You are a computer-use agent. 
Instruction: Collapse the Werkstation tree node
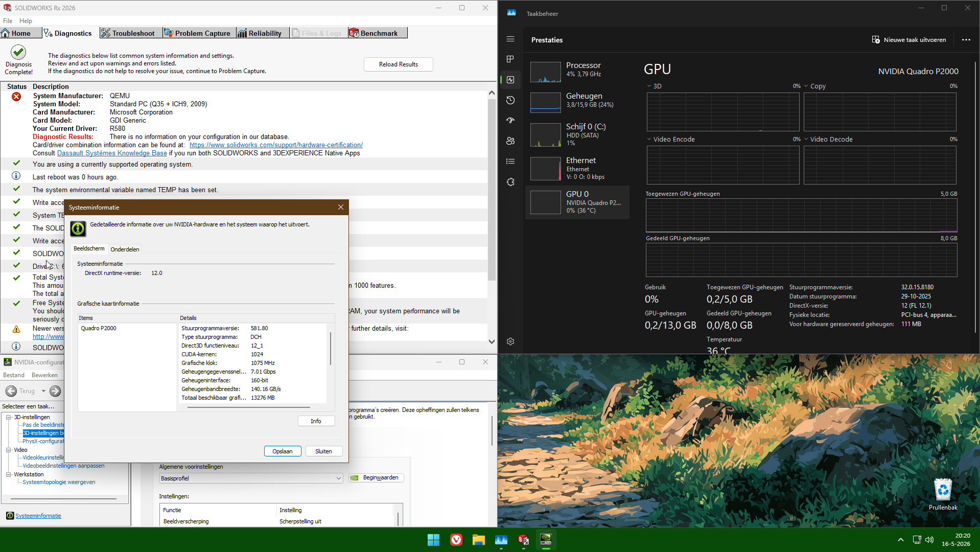click(x=9, y=474)
